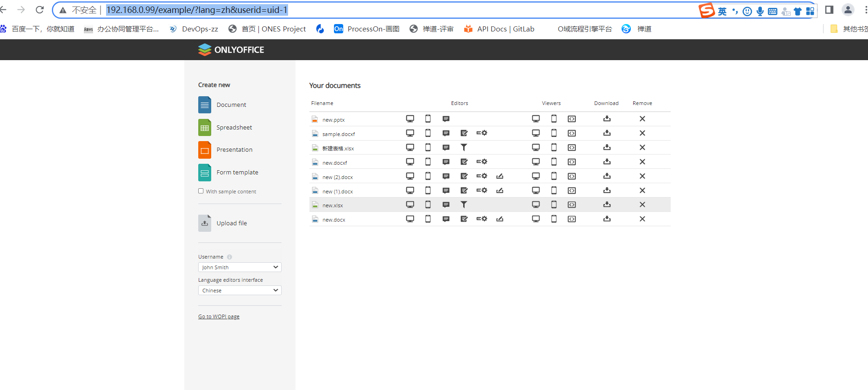
Task: Open new.pptx in desktop editor
Action: tap(410, 119)
